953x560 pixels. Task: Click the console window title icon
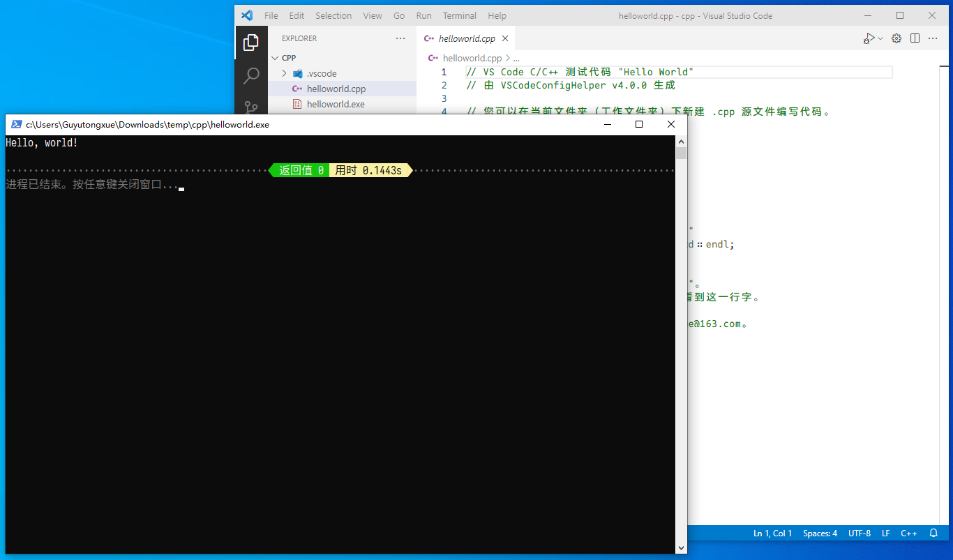[16, 124]
